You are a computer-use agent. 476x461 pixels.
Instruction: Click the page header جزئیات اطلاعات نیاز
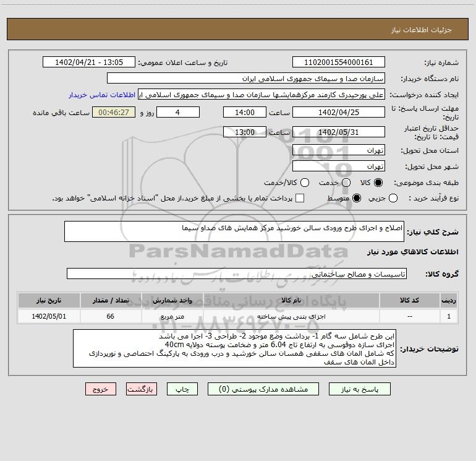[421, 30]
